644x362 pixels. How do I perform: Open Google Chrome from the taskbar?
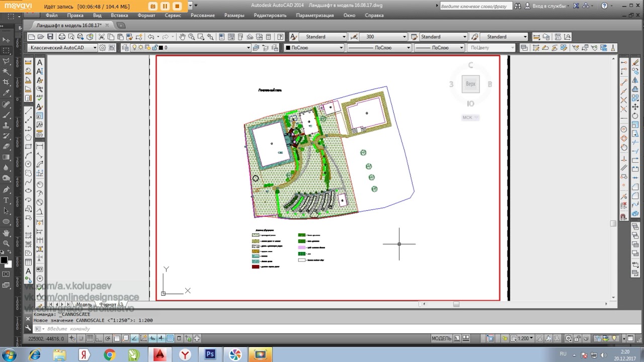[x=110, y=354]
